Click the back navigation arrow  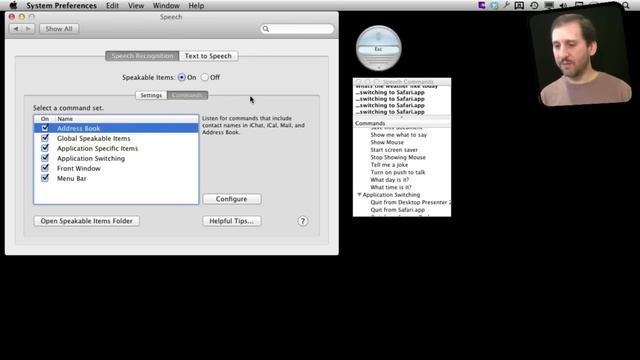click(16, 29)
